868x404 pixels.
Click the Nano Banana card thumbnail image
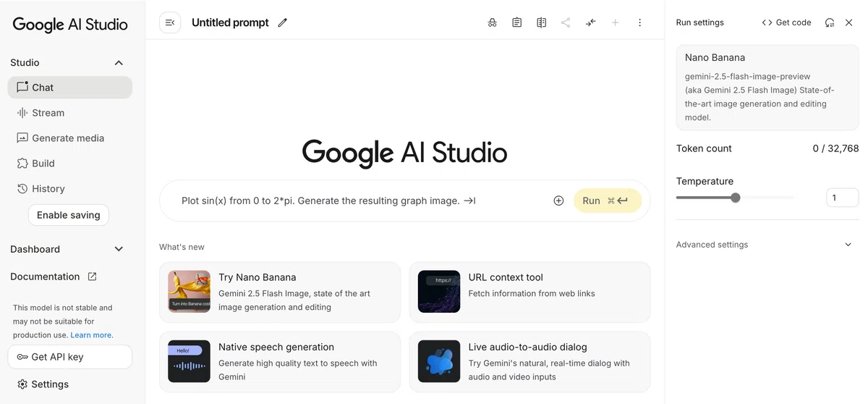click(189, 292)
